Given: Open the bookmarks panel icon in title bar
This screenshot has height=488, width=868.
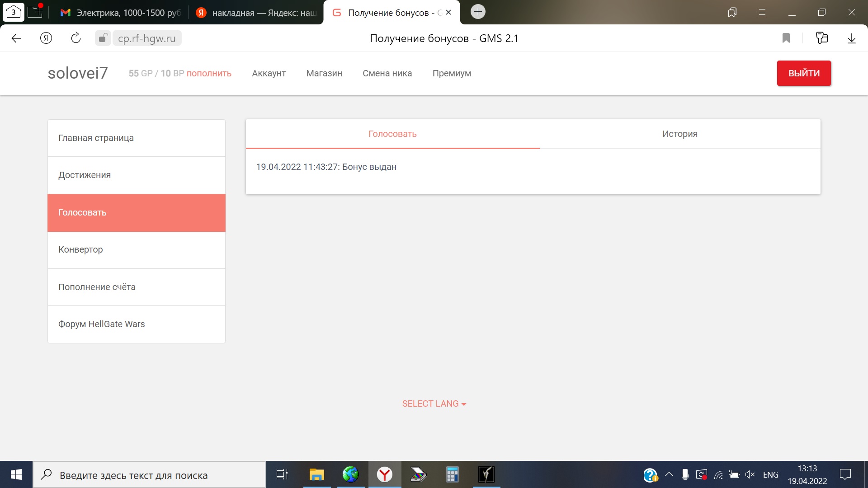Looking at the screenshot, I should click(732, 12).
